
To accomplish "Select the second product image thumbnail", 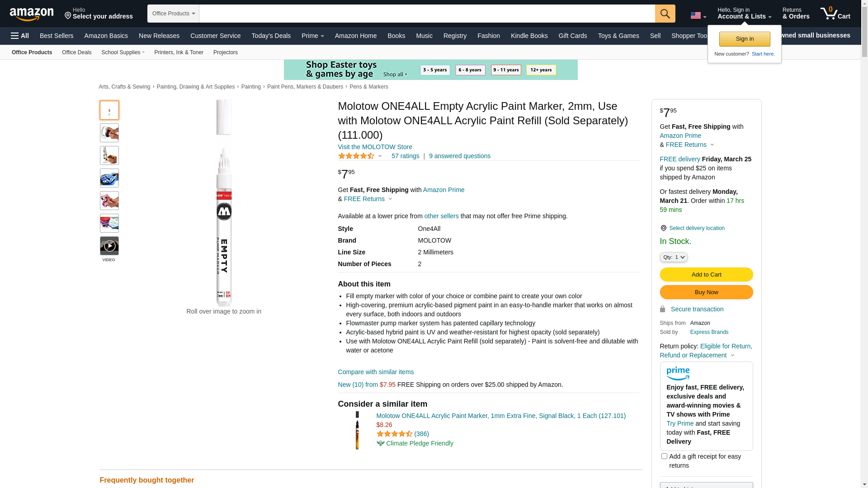I will point(109,133).
